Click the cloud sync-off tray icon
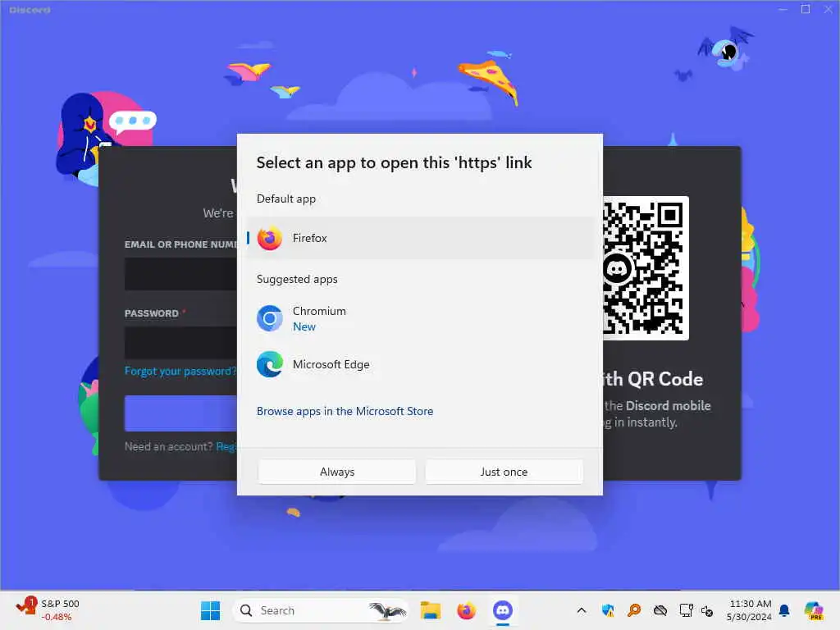 point(660,610)
